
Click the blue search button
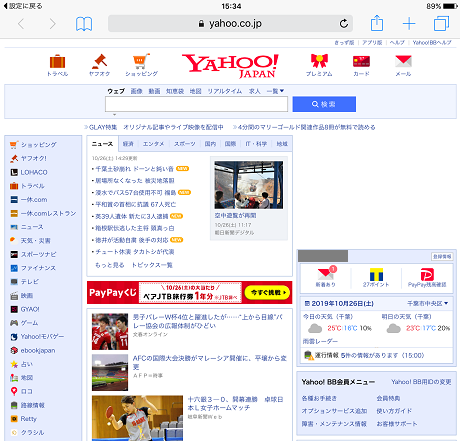tap(324, 104)
